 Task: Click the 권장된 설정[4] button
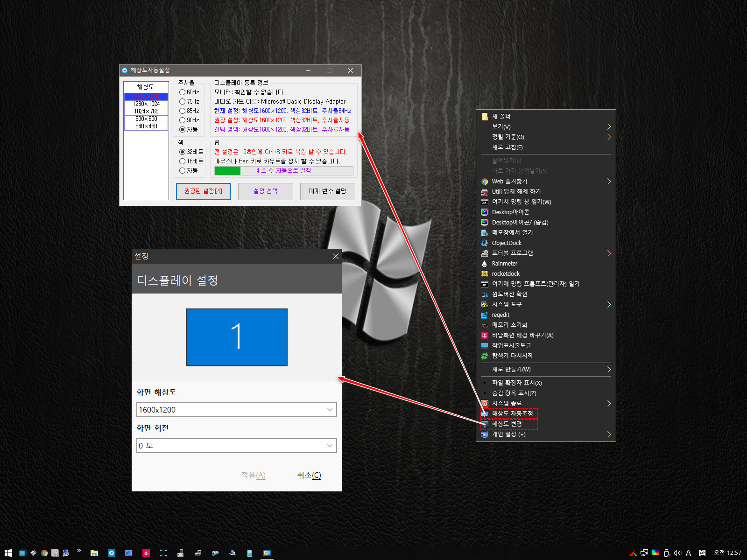pyautogui.click(x=204, y=191)
